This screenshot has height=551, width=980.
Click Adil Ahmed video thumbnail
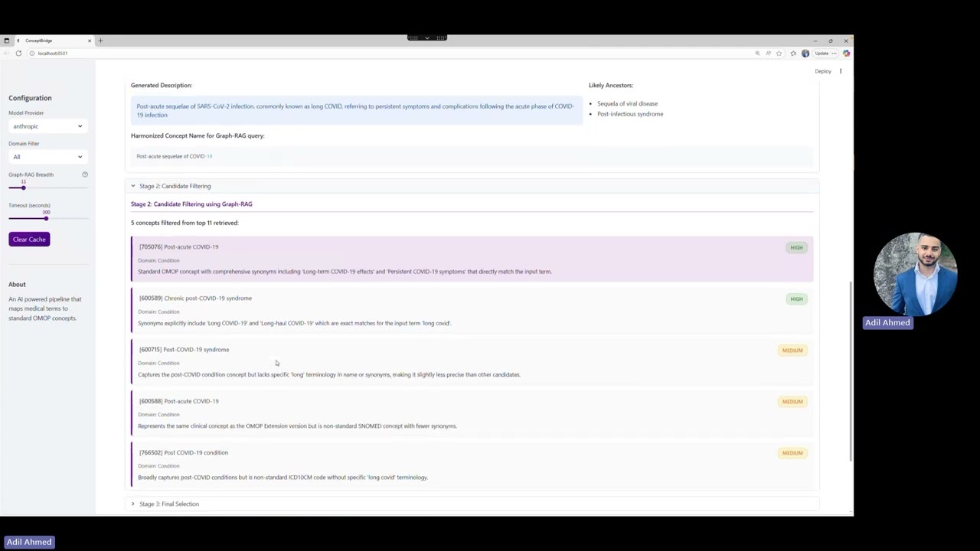point(915,274)
